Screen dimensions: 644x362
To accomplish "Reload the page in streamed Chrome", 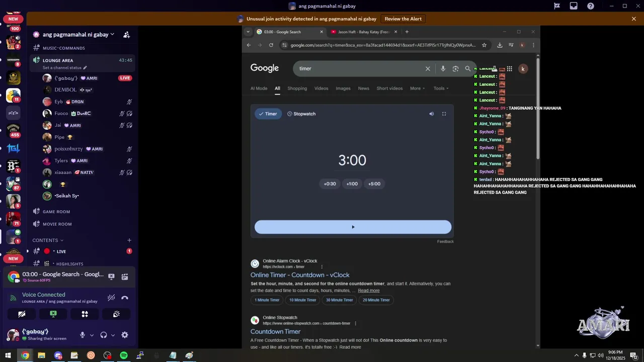I will coord(271,45).
